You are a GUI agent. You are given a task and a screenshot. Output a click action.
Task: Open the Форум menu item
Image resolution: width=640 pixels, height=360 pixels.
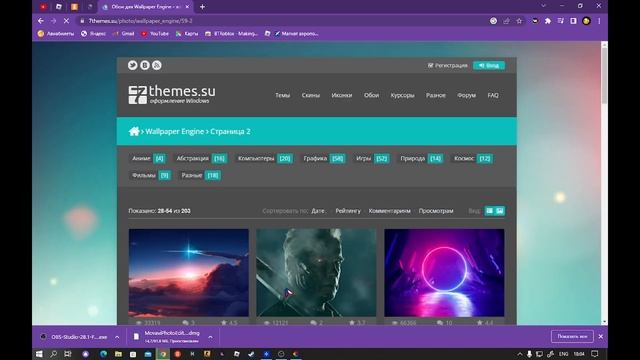[467, 95]
